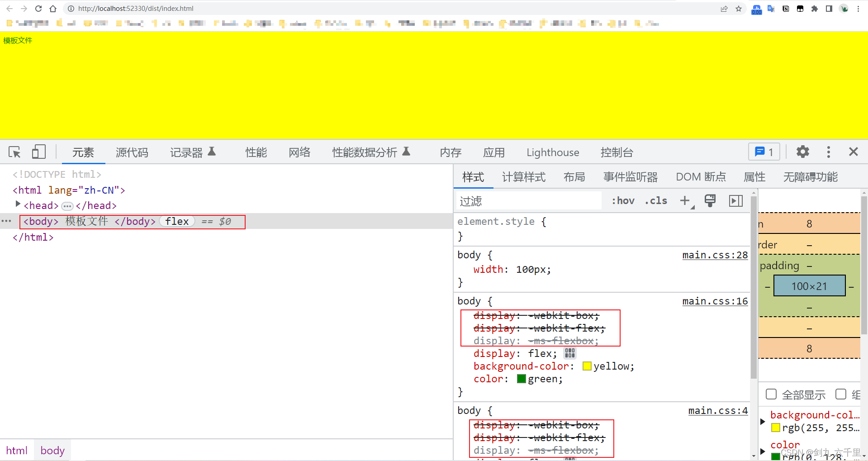Select the 事件监听器 sidebar tab
868x461 pixels.
631,177
